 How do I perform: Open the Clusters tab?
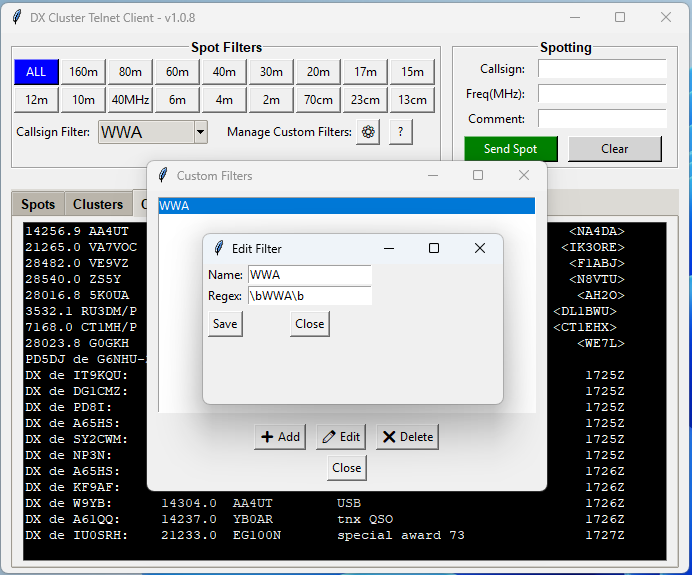click(98, 204)
